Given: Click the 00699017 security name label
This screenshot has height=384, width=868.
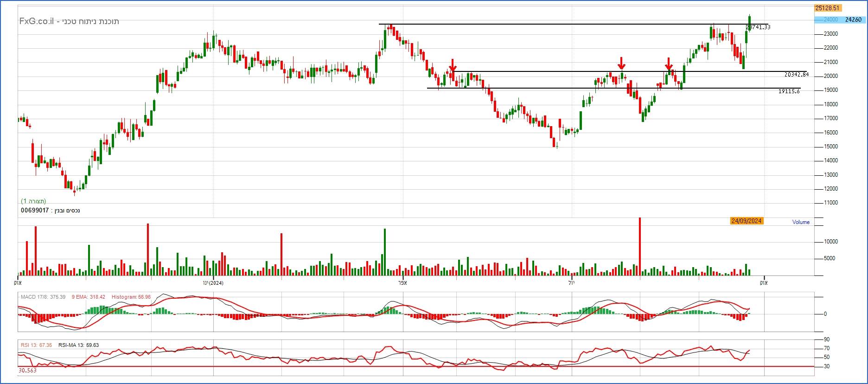Looking at the screenshot, I should click(x=51, y=211).
